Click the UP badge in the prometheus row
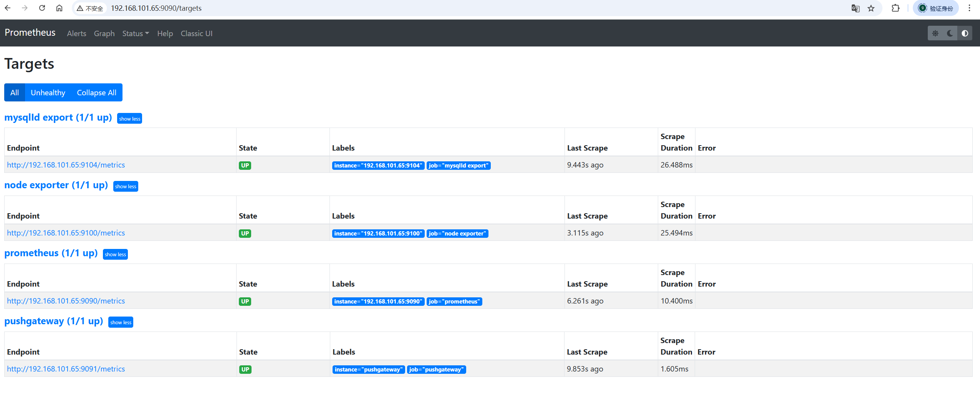This screenshot has height=393, width=980. point(245,302)
